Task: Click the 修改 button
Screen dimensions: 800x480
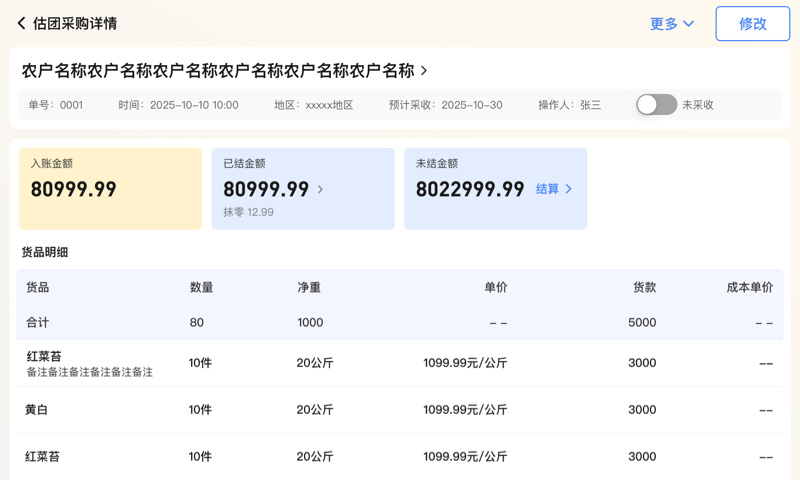Action: pos(752,24)
